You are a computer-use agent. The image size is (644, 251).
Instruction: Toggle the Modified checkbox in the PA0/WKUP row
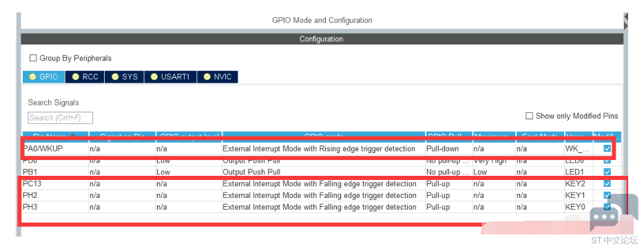607,148
